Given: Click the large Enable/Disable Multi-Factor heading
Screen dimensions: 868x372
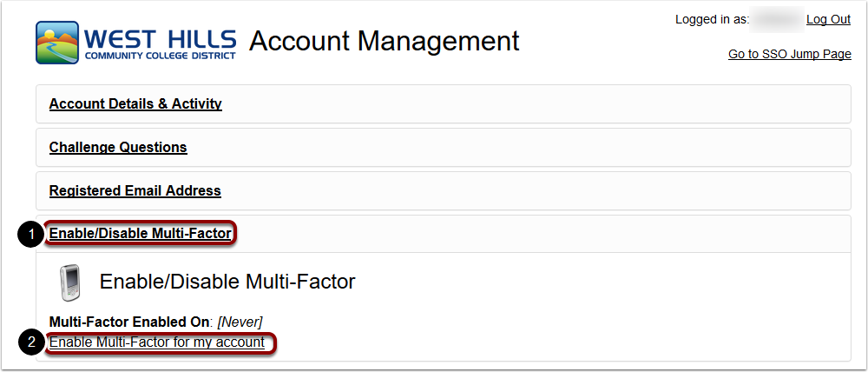Looking at the screenshot, I should tap(227, 282).
